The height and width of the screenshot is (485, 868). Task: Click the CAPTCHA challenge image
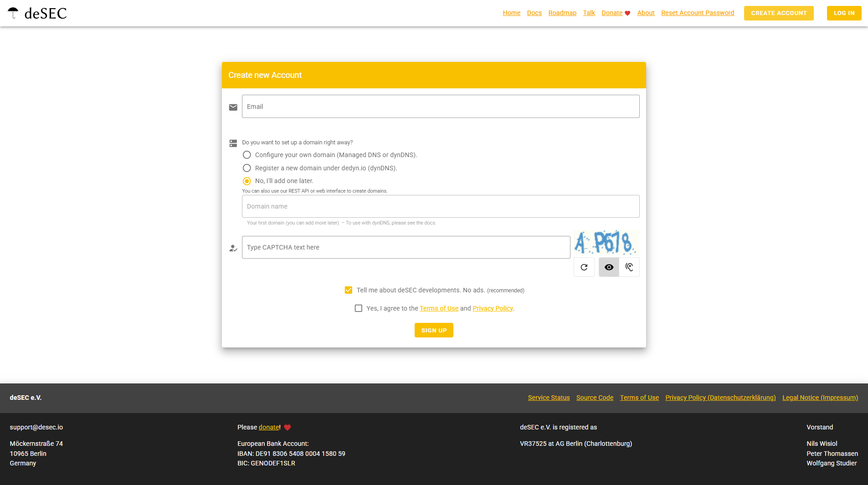[x=606, y=243]
